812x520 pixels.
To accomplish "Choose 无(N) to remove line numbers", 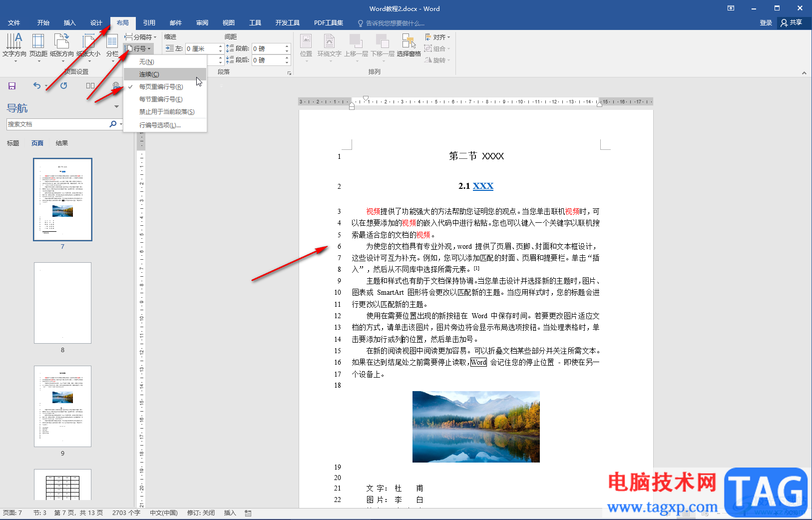I will [x=165, y=61].
